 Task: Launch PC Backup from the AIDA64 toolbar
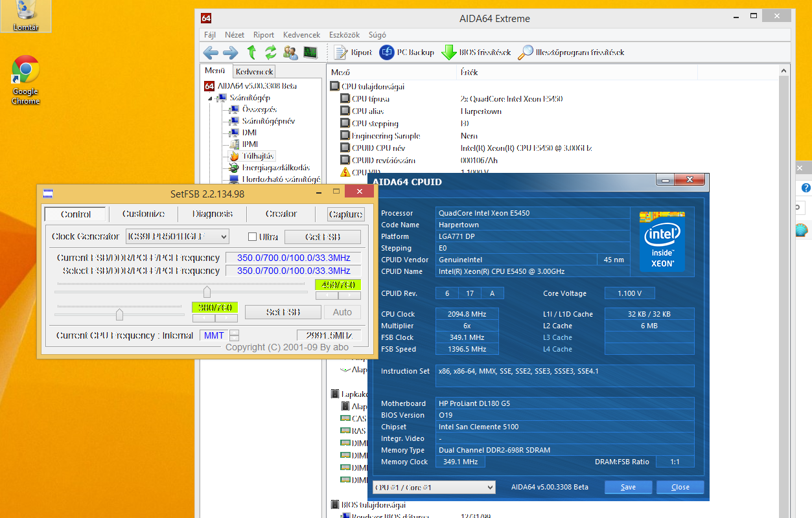[406, 53]
